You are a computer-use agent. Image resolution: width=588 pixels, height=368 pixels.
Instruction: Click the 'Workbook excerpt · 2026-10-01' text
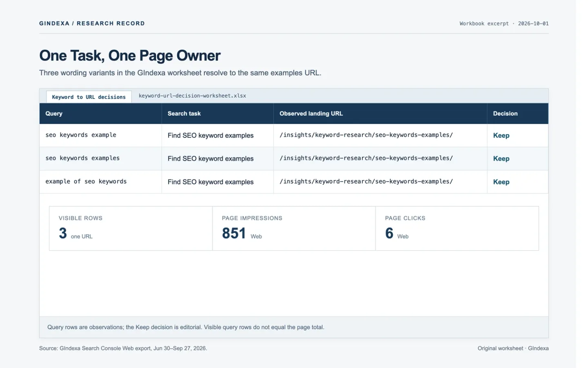(504, 23)
